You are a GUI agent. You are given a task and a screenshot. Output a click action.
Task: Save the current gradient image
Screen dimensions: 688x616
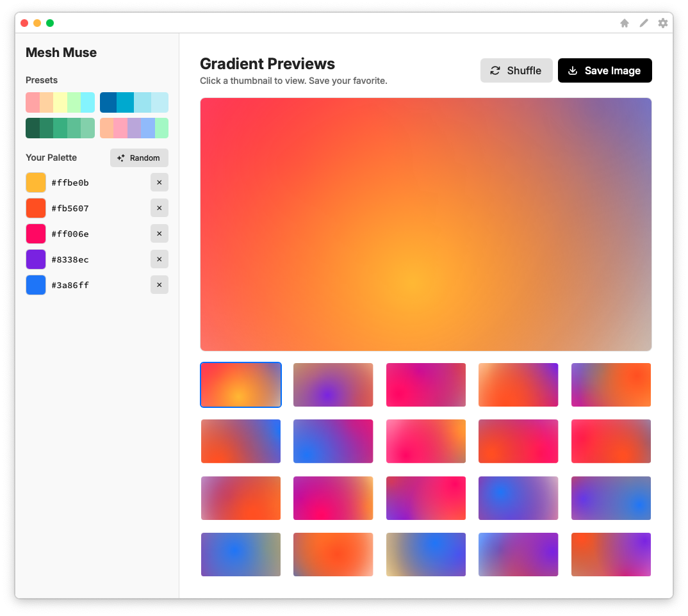(x=605, y=70)
